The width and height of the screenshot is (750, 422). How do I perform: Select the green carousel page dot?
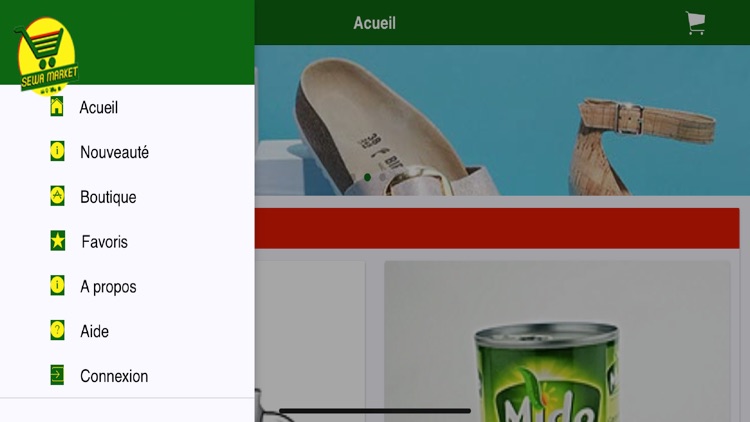(367, 178)
